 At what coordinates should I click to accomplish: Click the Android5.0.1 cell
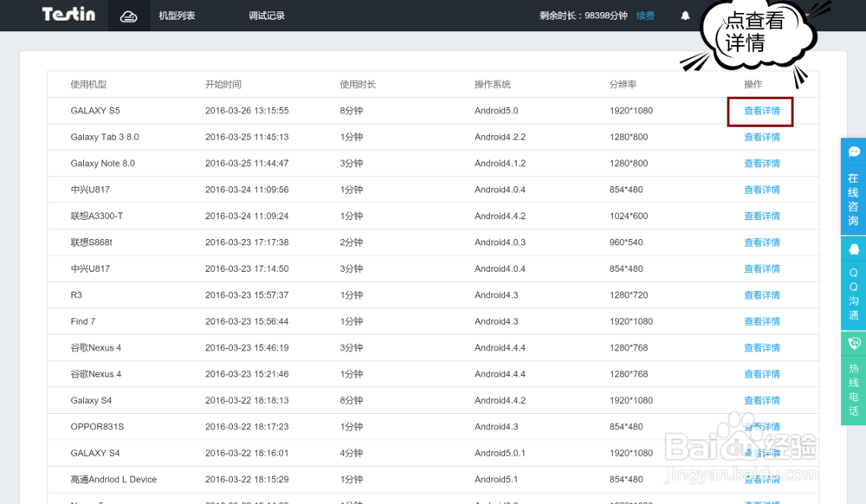pos(500,453)
